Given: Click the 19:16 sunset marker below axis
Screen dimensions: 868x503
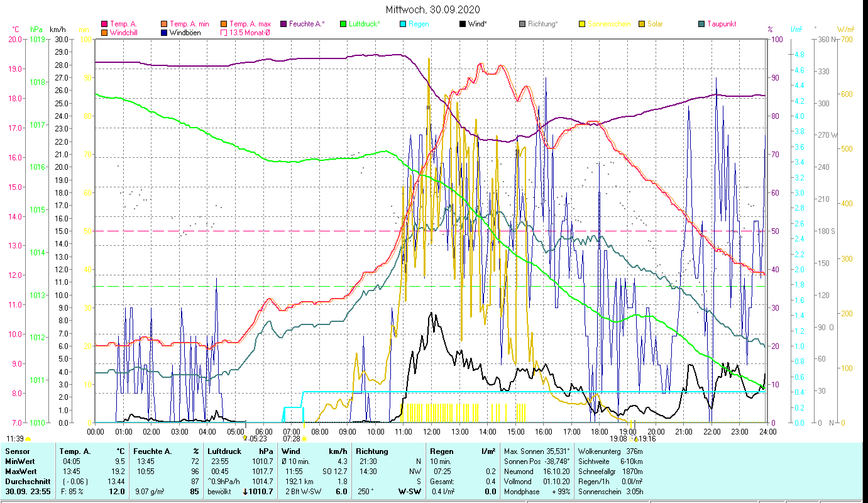Looking at the screenshot, I should coord(646,439).
